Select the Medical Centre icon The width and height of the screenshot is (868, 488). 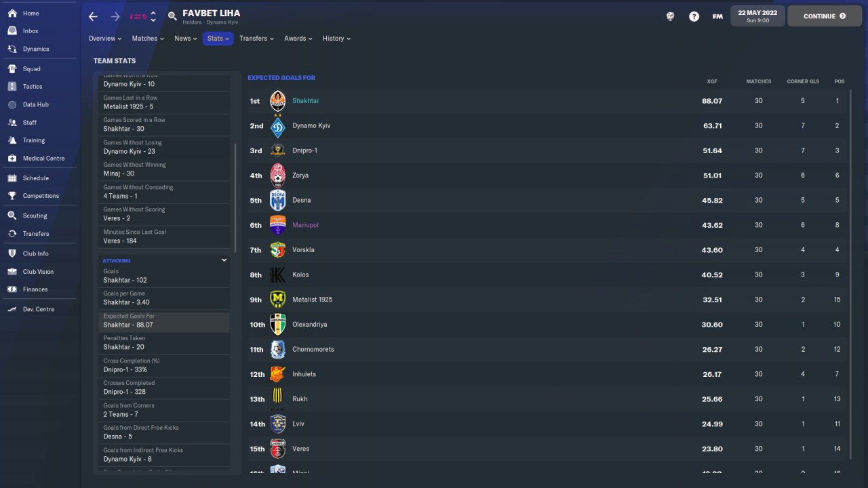[12, 159]
